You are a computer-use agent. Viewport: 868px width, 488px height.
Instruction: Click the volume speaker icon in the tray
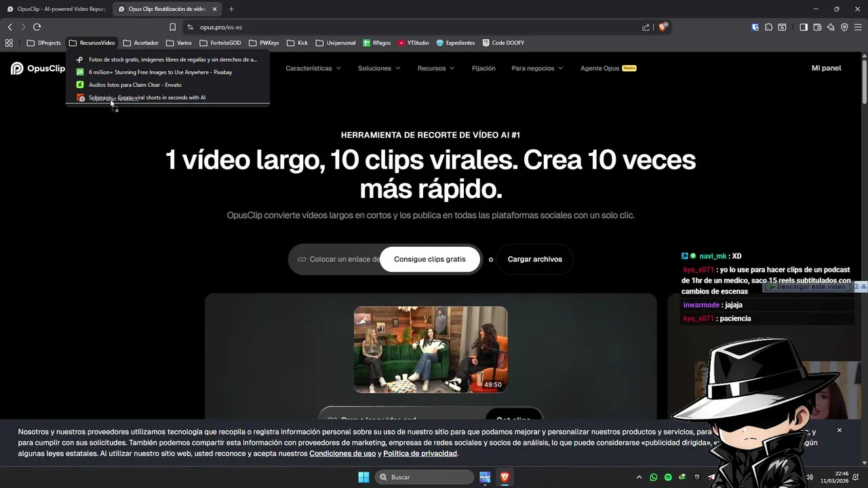tap(809, 477)
